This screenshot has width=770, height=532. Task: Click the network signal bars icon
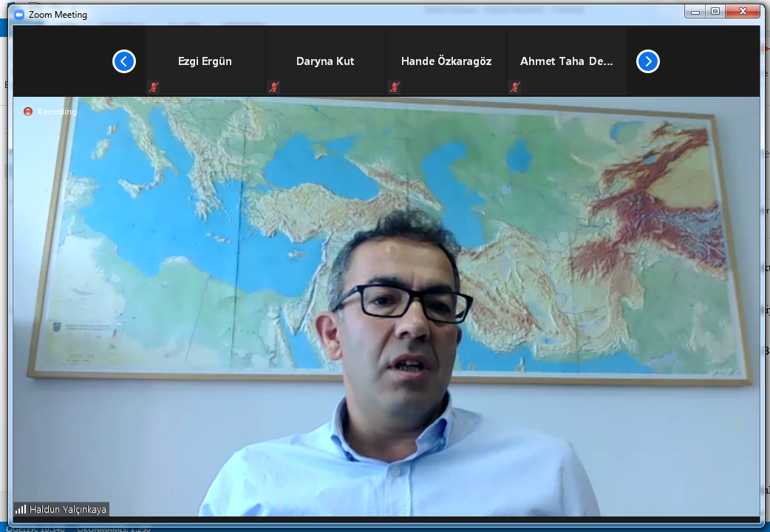click(21, 509)
